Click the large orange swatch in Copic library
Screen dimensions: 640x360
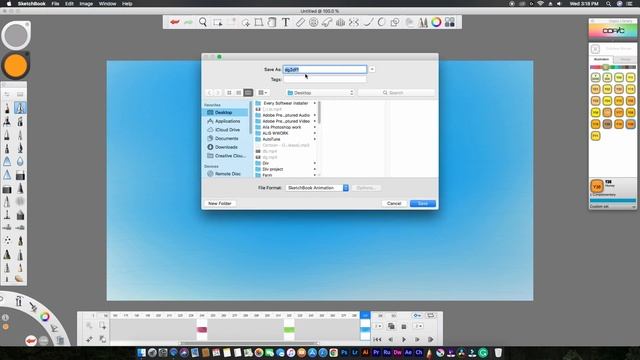(x=597, y=187)
